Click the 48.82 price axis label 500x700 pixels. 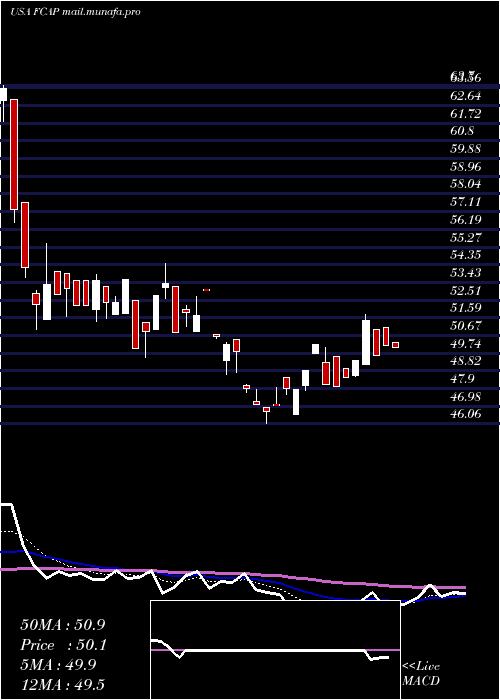(x=465, y=361)
